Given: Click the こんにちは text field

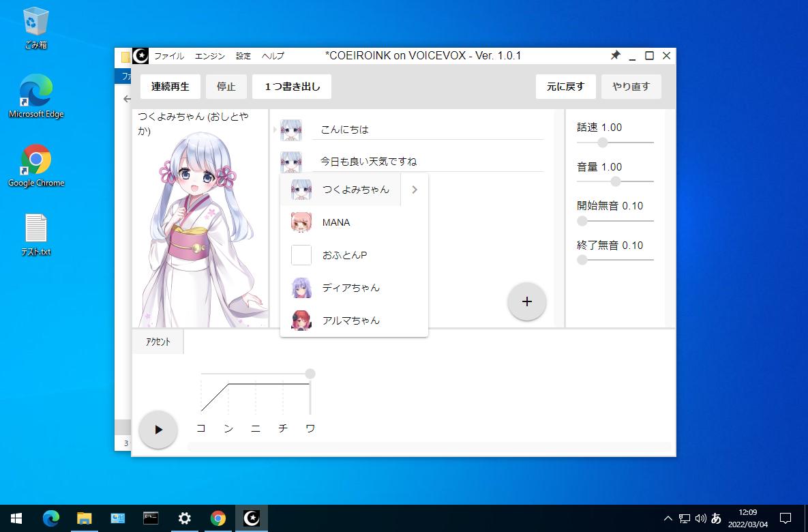Looking at the screenshot, I should click(428, 130).
